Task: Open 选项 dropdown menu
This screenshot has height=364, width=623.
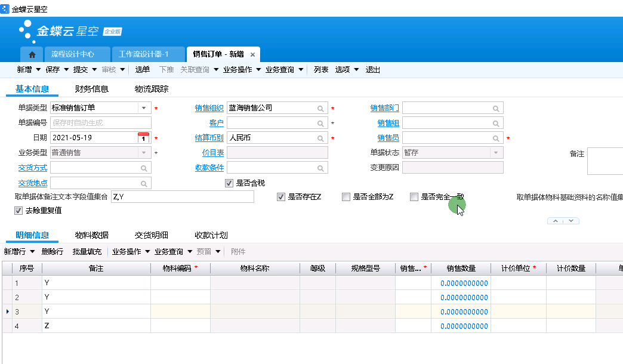Action: click(347, 70)
